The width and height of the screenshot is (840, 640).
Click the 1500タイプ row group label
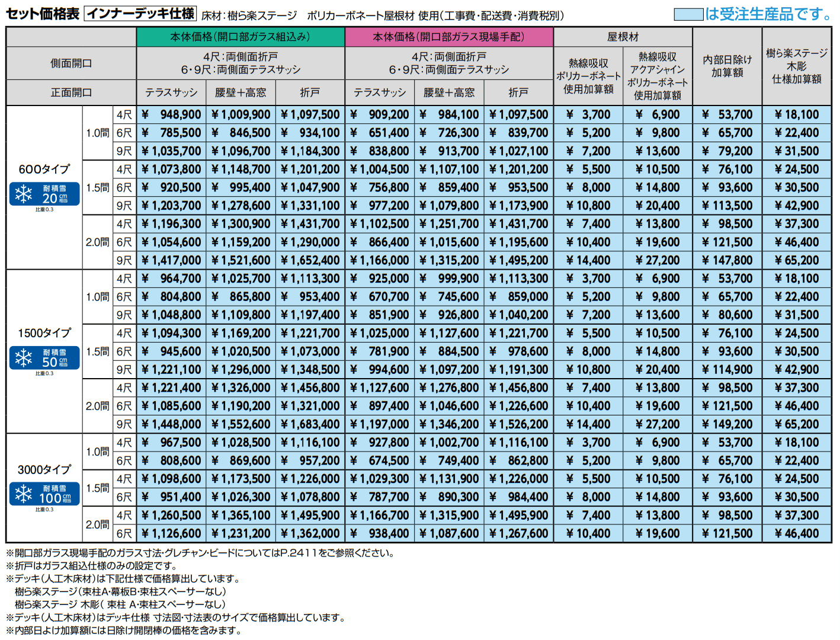point(44,333)
